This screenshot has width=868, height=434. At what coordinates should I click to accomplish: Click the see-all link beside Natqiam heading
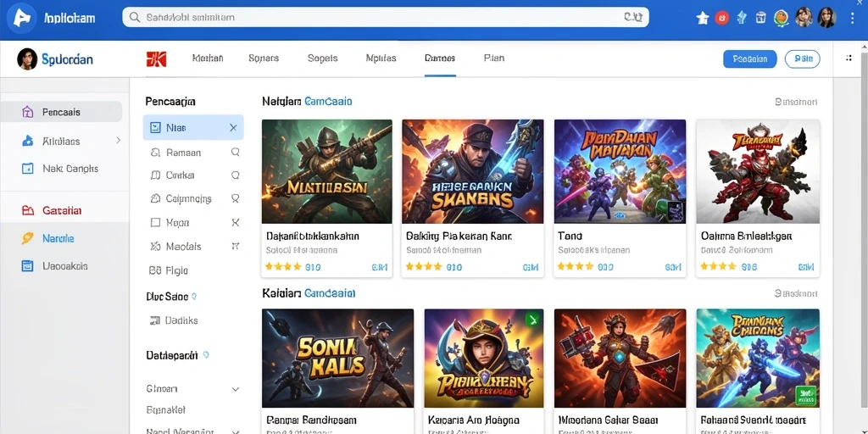pyautogui.click(x=796, y=102)
